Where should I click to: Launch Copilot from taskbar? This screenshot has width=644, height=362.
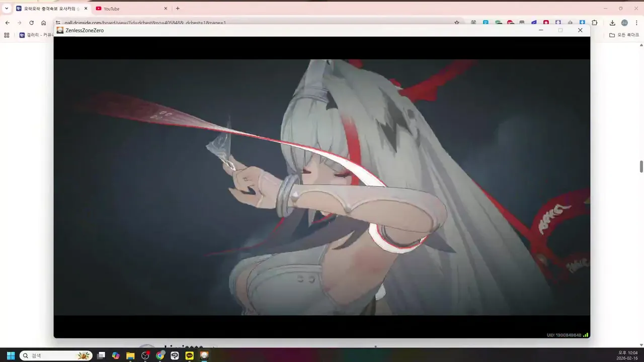tap(116, 355)
